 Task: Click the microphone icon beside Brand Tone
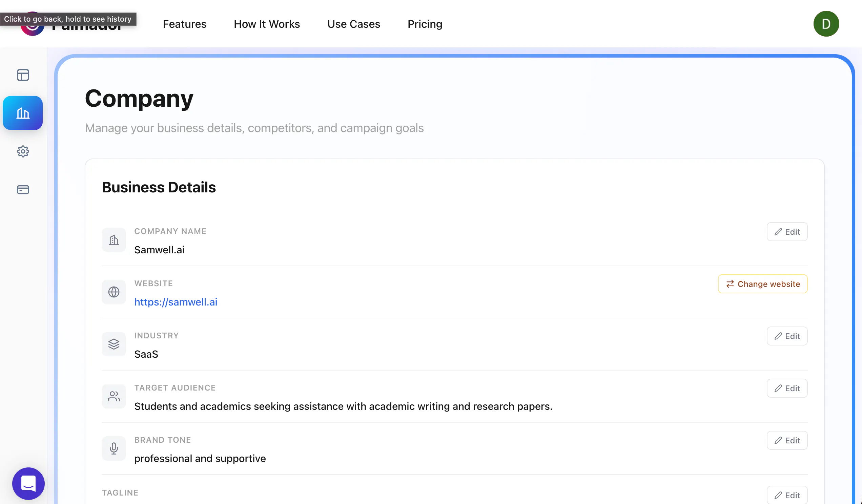click(x=114, y=448)
